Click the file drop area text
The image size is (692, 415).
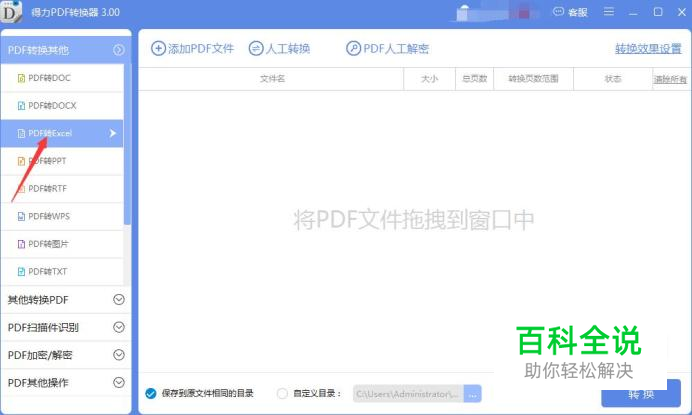click(x=414, y=220)
